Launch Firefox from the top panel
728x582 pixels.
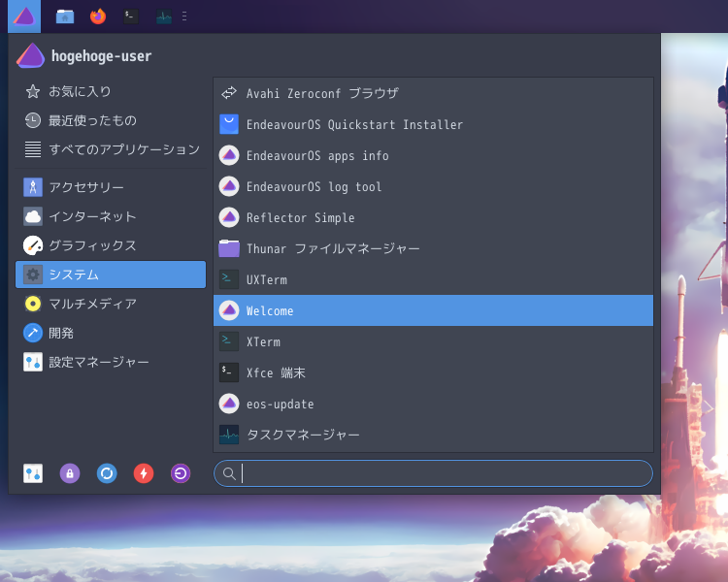point(98,16)
